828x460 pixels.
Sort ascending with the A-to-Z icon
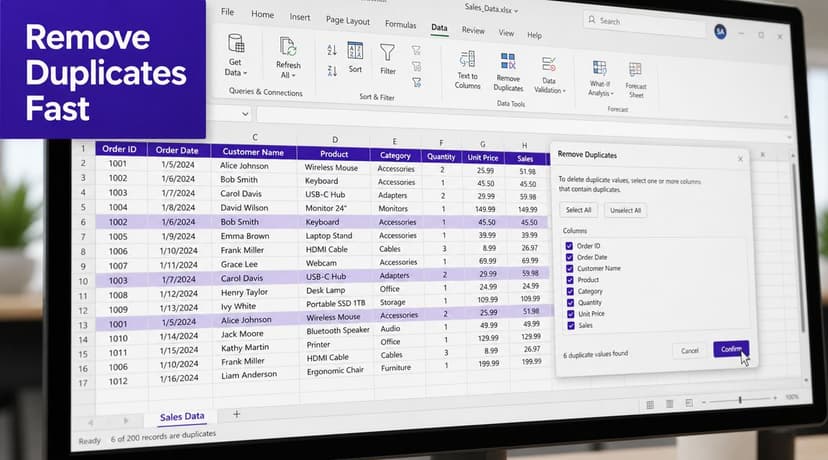(x=332, y=50)
